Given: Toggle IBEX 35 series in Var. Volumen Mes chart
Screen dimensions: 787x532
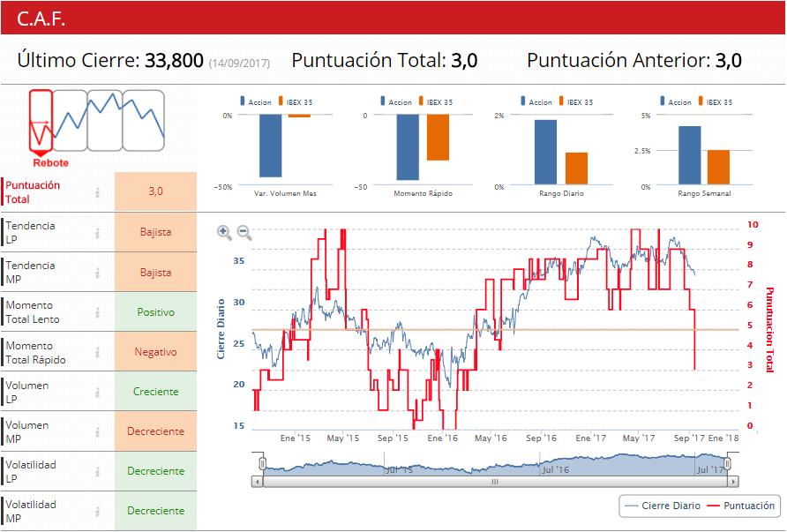Looking at the screenshot, I should 295,101.
